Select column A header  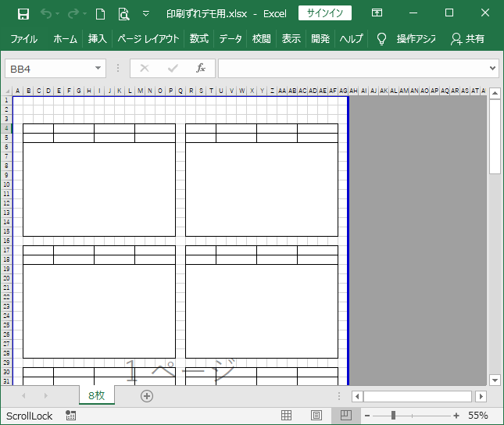pyautogui.click(x=18, y=91)
